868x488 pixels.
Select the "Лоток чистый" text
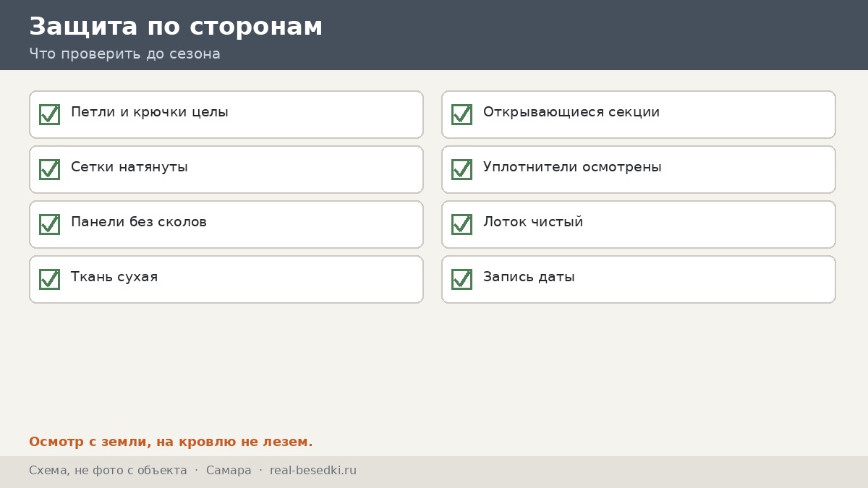pyautogui.click(x=533, y=223)
